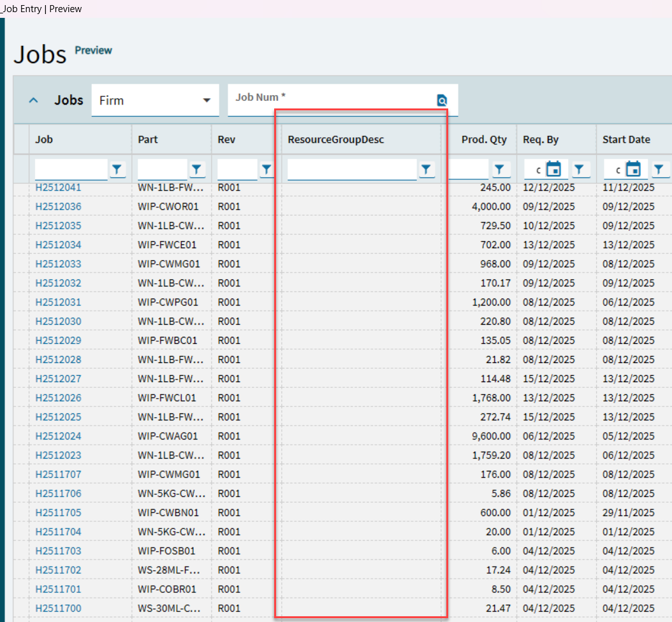Click the Job Num search icon

coord(442,100)
